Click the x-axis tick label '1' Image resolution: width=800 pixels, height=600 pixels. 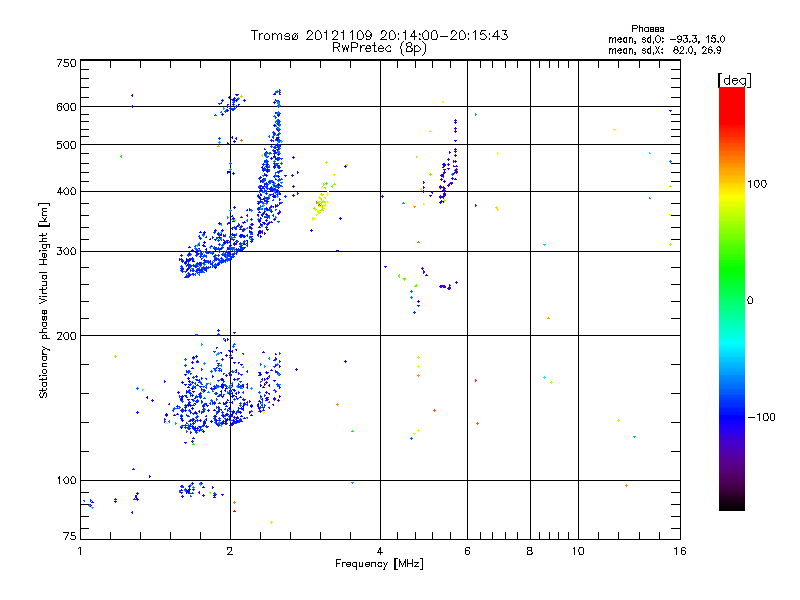[80, 551]
